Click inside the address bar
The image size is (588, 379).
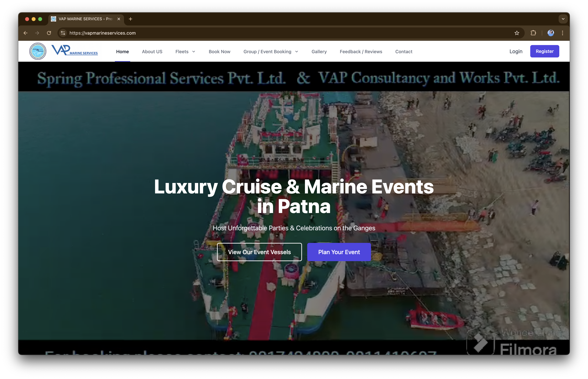[172, 33]
